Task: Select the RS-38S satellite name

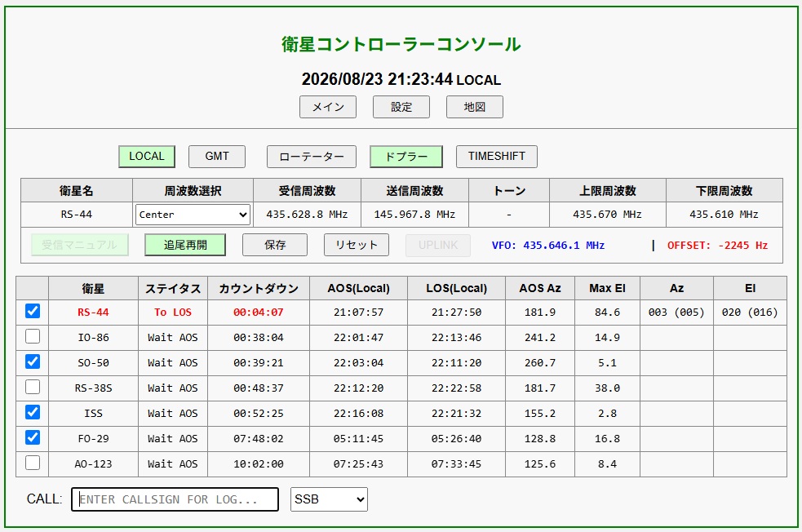Action: 93,388
